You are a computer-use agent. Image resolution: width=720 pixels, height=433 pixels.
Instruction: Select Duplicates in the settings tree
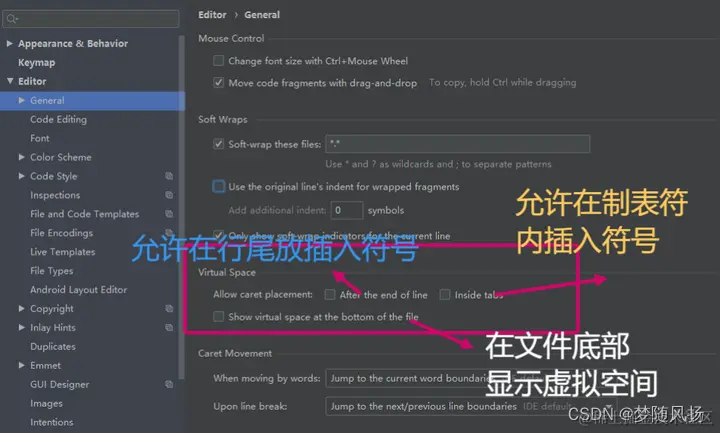pyautogui.click(x=53, y=346)
